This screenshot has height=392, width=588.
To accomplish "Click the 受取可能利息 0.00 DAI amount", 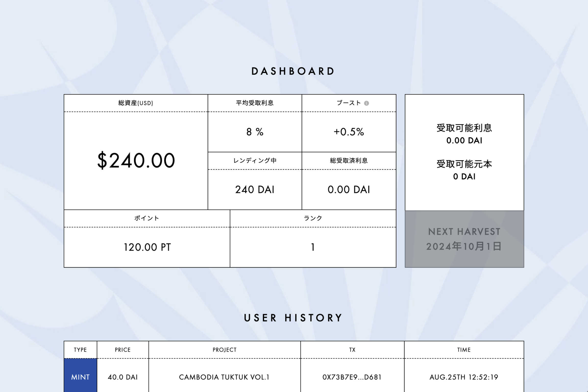I will coord(464,141).
